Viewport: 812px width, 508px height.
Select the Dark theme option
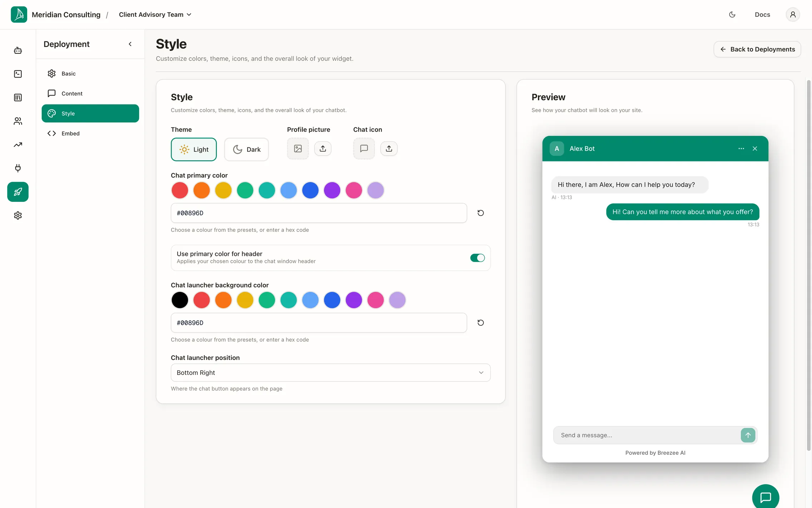pyautogui.click(x=247, y=150)
